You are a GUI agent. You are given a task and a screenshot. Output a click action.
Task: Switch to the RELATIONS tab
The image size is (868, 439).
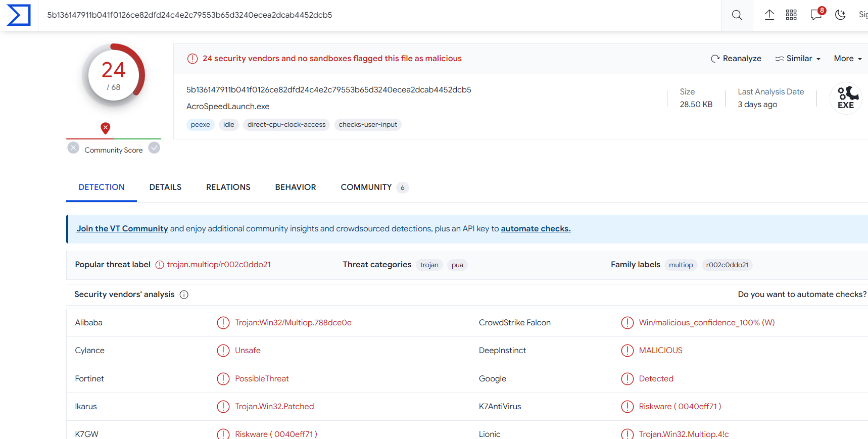[x=228, y=187]
